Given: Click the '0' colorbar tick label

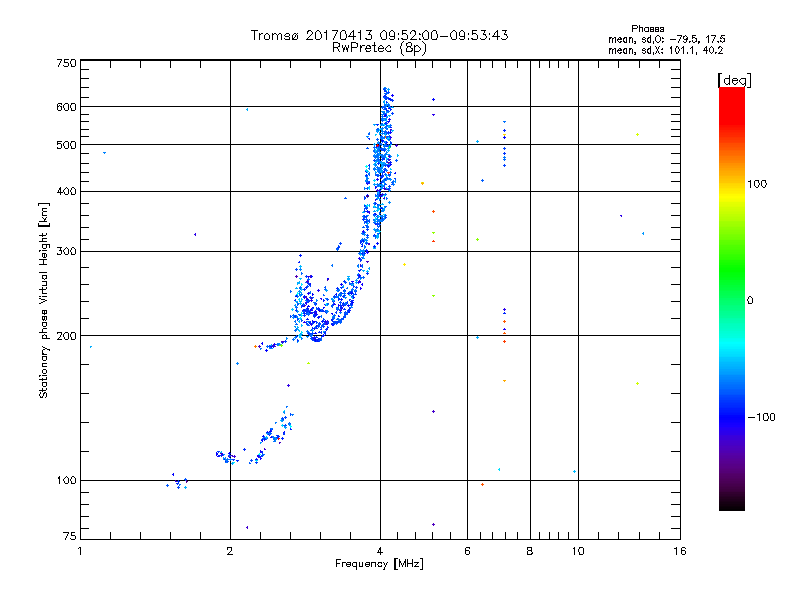Looking at the screenshot, I should coord(750,300).
